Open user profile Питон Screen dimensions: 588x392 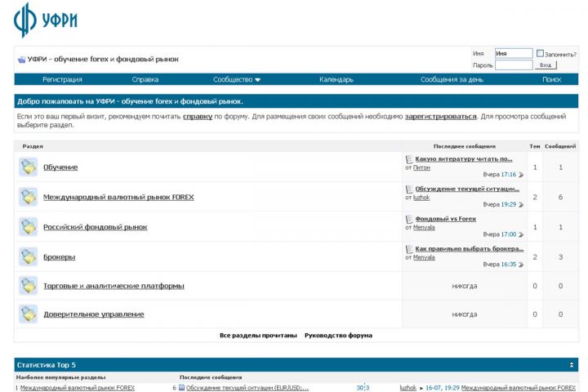click(421, 167)
